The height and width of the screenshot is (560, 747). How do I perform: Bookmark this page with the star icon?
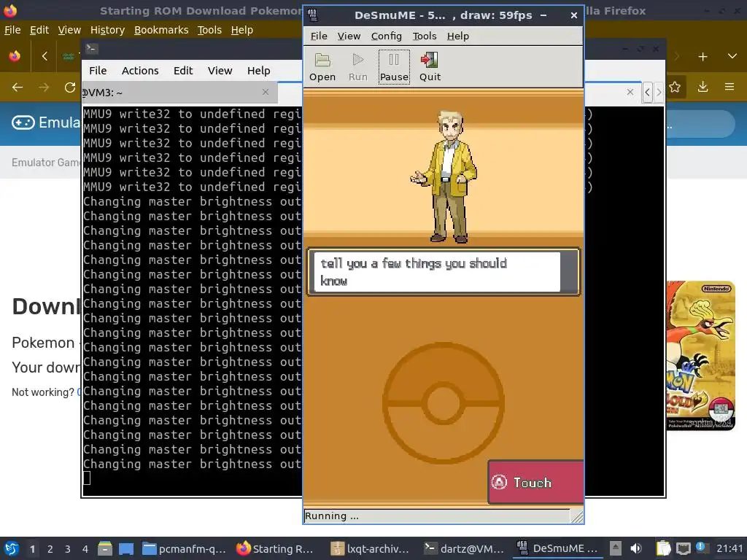675,87
